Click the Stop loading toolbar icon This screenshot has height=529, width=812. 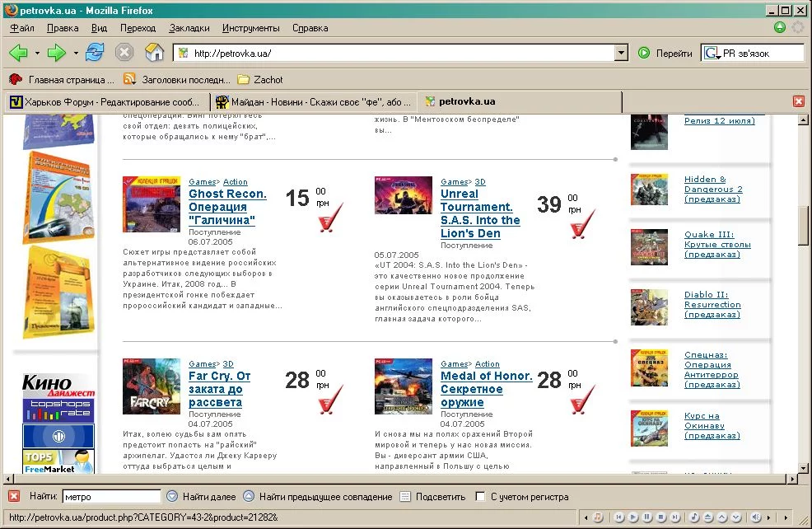[x=124, y=53]
